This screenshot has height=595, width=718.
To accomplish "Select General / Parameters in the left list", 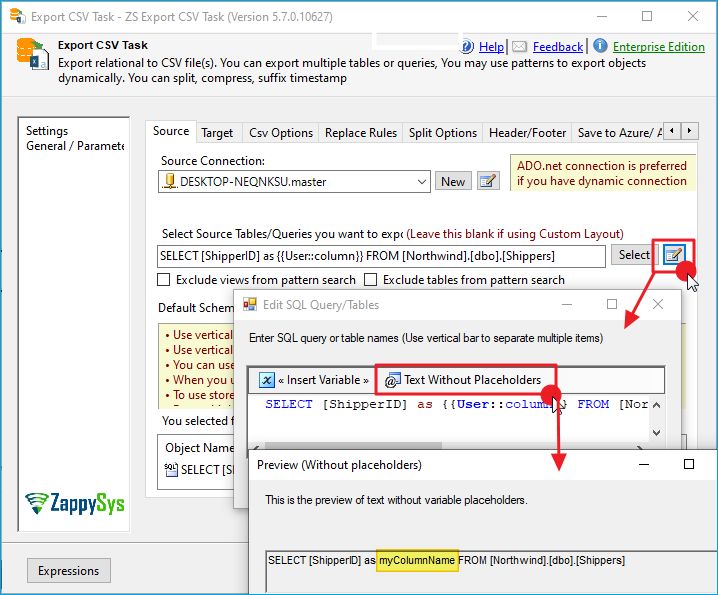I will point(75,146).
